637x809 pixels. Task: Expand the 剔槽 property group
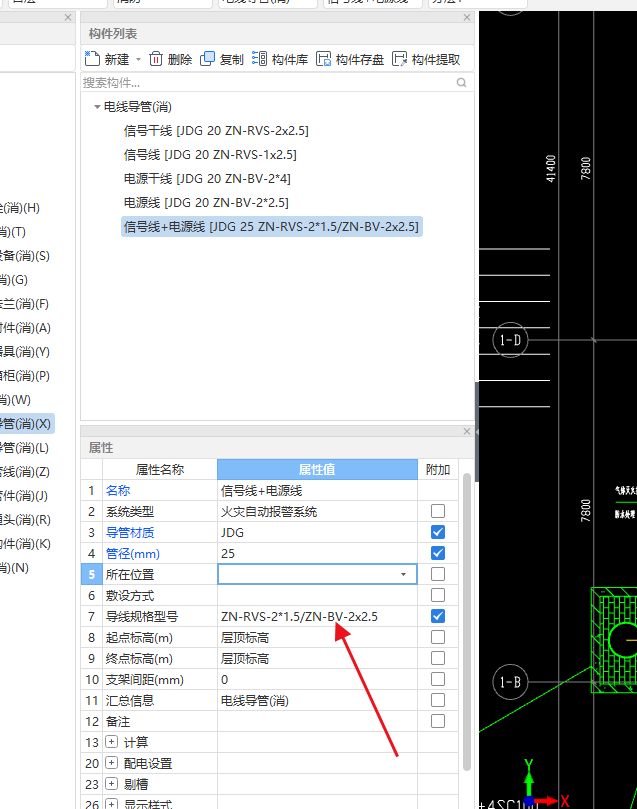111,784
